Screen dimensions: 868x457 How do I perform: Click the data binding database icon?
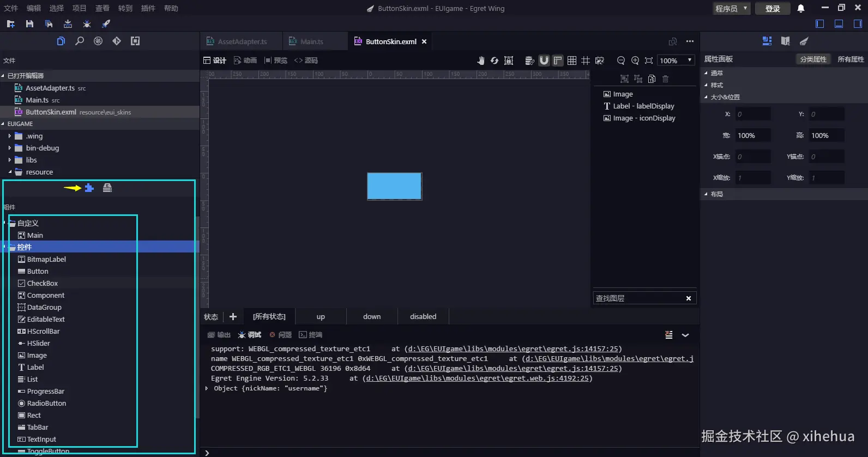[529, 61]
